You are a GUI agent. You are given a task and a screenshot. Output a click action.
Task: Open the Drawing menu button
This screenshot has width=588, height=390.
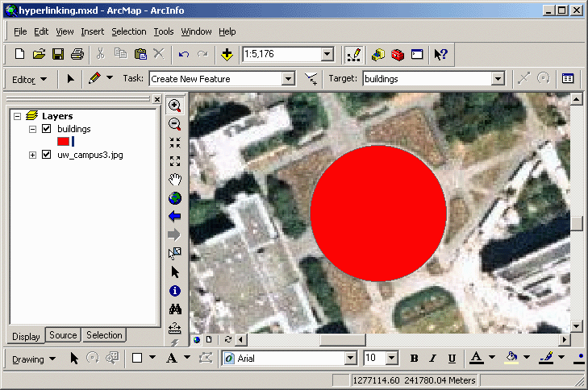(x=34, y=359)
